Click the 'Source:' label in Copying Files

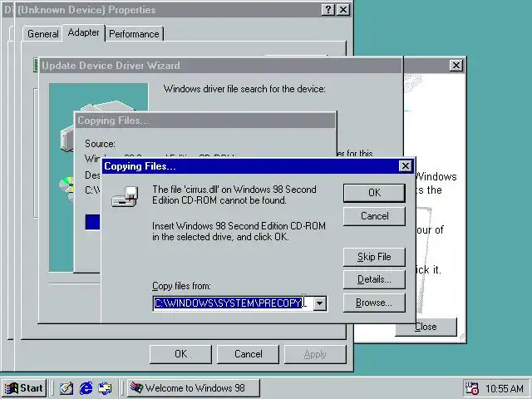click(x=100, y=144)
